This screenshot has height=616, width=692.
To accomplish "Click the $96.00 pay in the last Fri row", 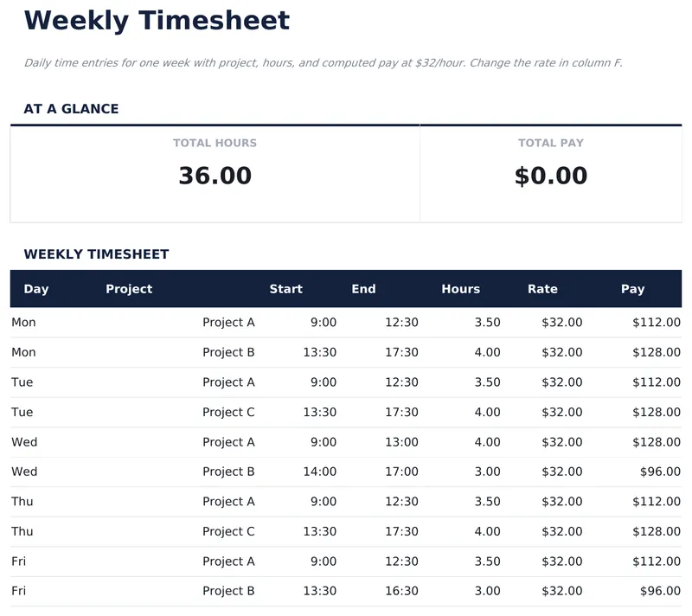I will [x=657, y=591].
